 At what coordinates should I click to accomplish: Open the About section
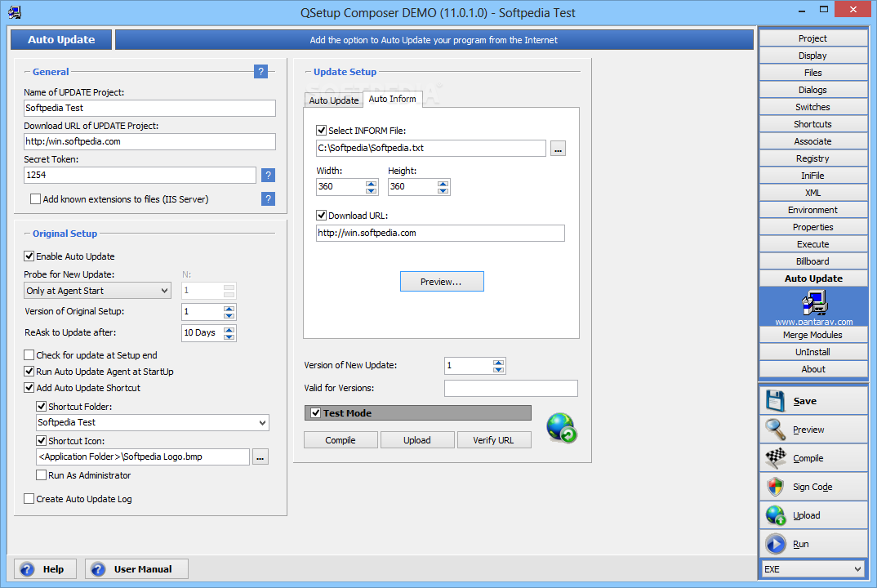pyautogui.click(x=812, y=369)
